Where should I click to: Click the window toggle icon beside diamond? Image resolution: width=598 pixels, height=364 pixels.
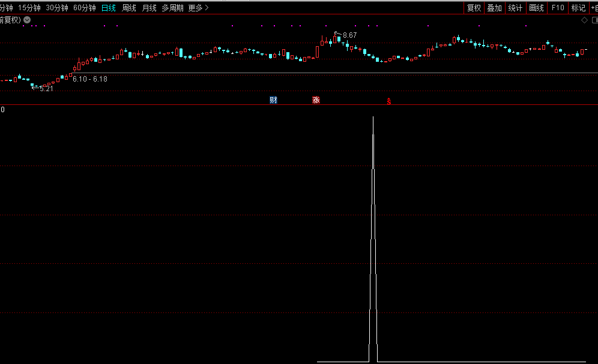[x=594, y=20]
